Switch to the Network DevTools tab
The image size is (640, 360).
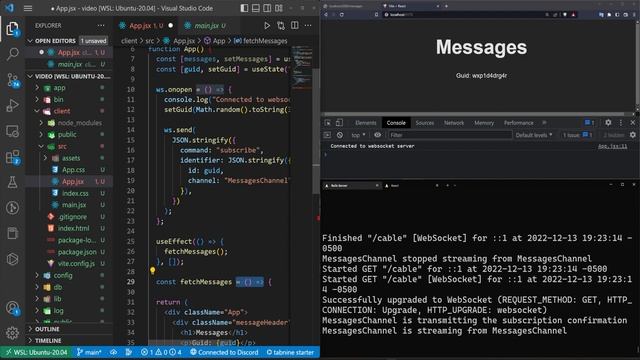point(454,122)
